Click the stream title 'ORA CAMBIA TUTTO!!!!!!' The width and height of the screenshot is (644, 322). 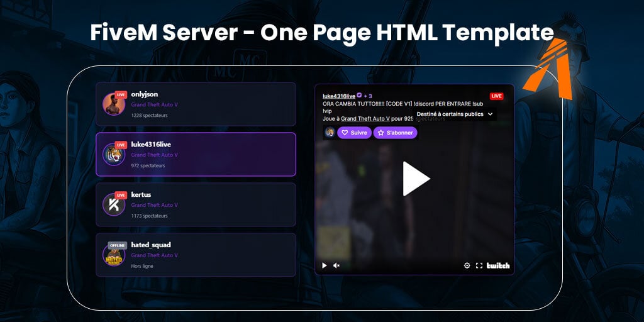tap(353, 104)
